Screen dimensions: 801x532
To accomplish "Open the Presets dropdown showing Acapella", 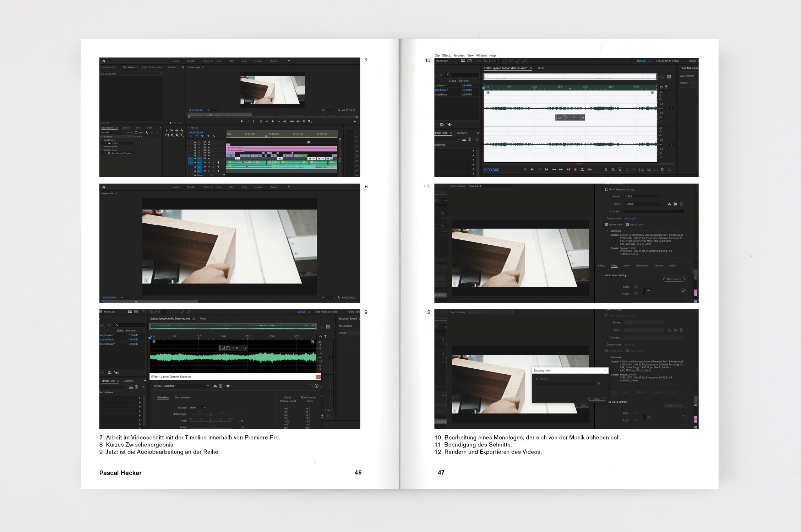I will 186,386.
